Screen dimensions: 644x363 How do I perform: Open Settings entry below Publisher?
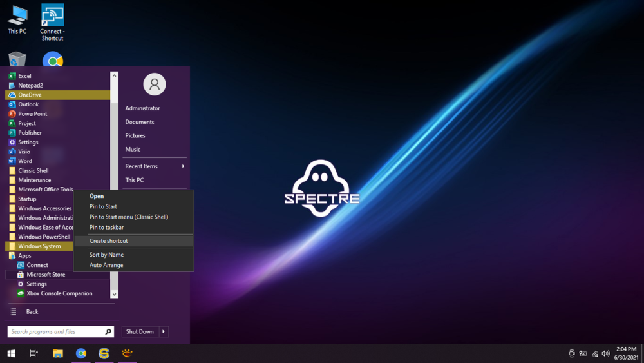57,142
